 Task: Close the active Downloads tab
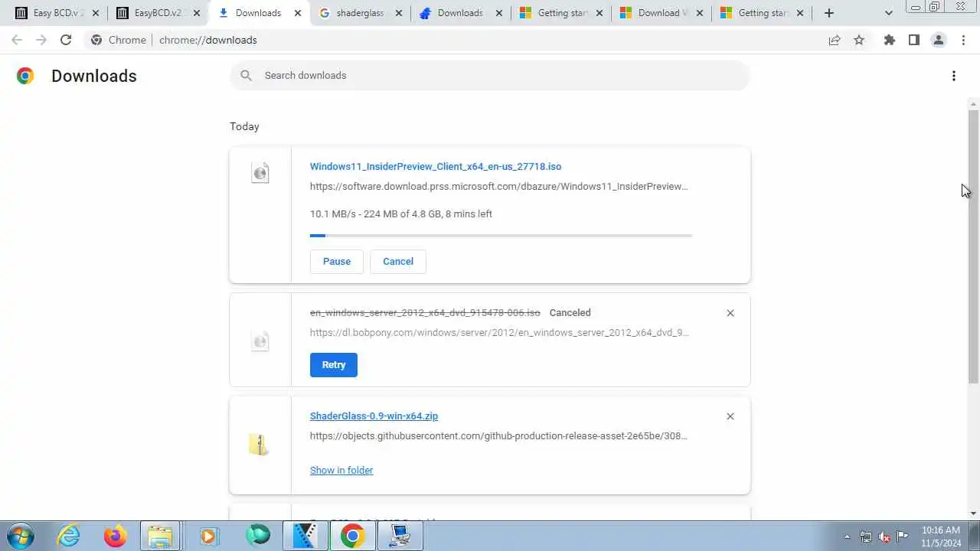(x=298, y=13)
